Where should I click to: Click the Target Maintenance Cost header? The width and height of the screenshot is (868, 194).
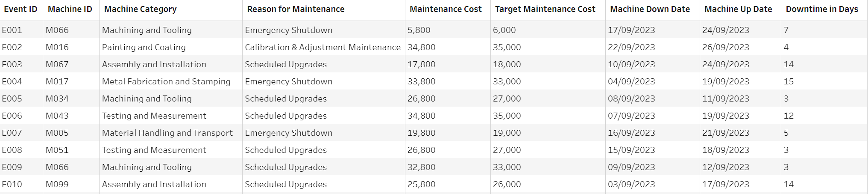(x=545, y=9)
